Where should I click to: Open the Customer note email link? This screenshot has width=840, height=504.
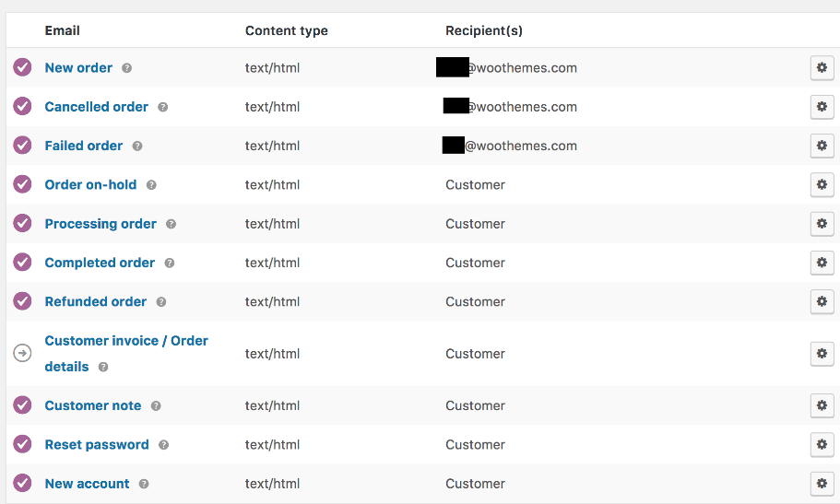93,405
